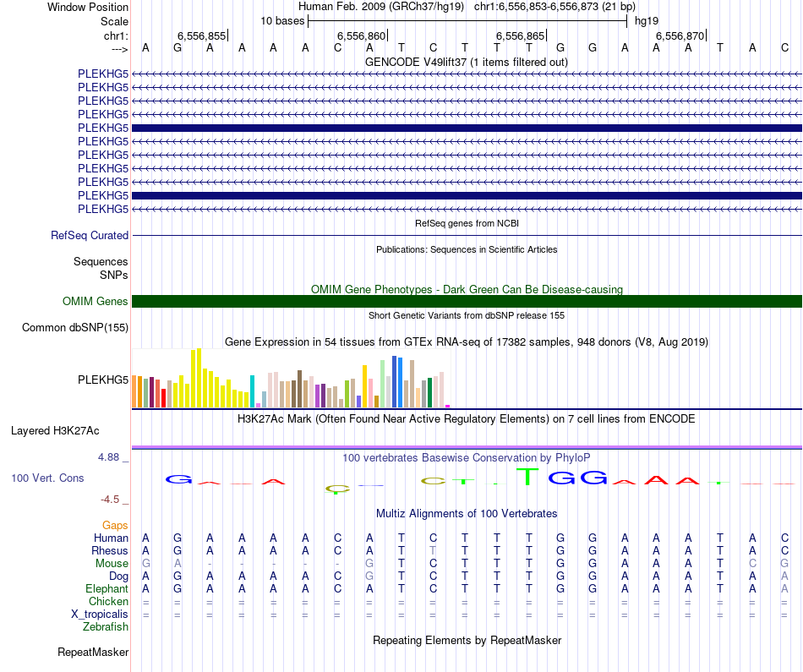Open the 'Repeating Elements by RepeatMasker' track title

coord(467,640)
